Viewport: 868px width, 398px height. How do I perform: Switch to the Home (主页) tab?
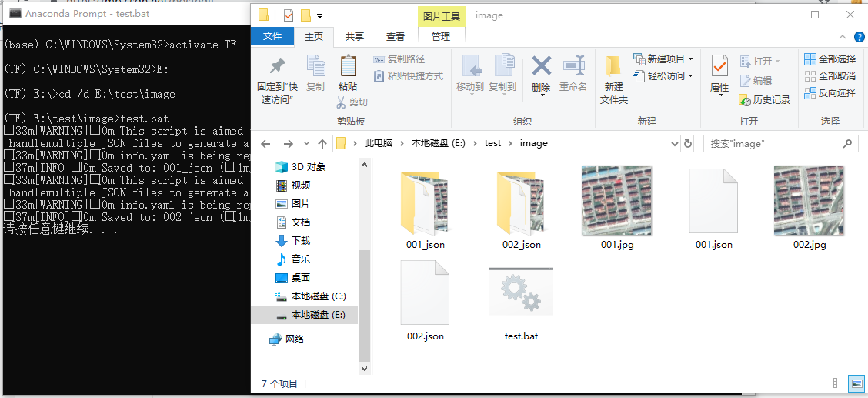(x=314, y=36)
